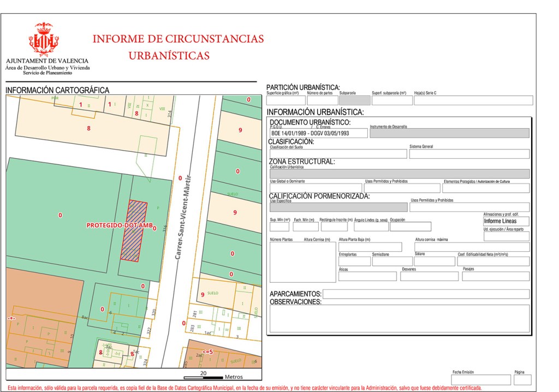Focus the Hoja(s) Serie C field

coord(473,100)
